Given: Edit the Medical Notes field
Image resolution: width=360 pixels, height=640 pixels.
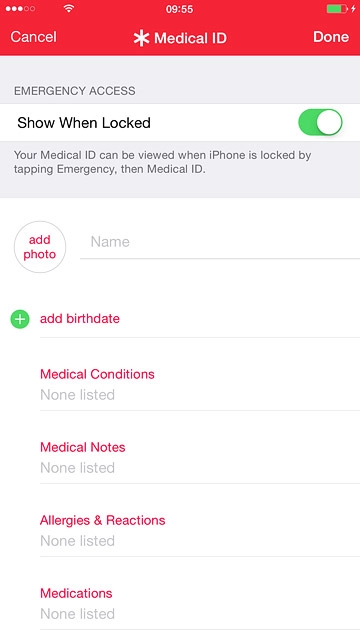Looking at the screenshot, I should coord(200,457).
